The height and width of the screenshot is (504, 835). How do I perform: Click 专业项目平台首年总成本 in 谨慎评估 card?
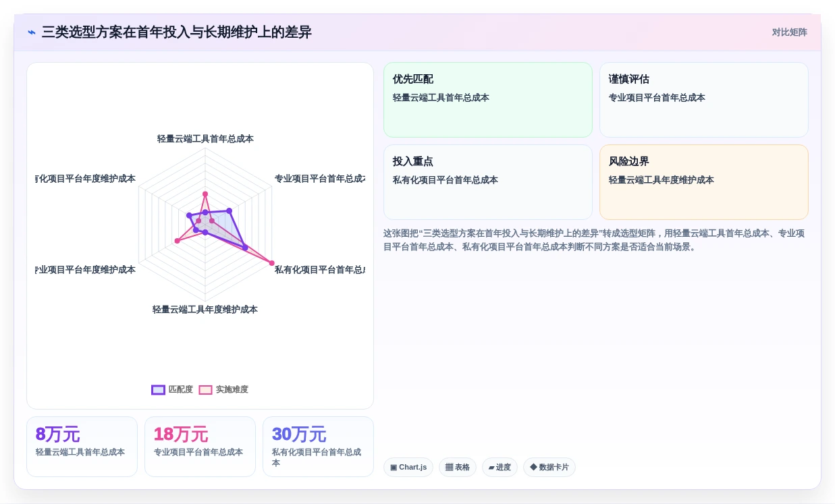(657, 98)
